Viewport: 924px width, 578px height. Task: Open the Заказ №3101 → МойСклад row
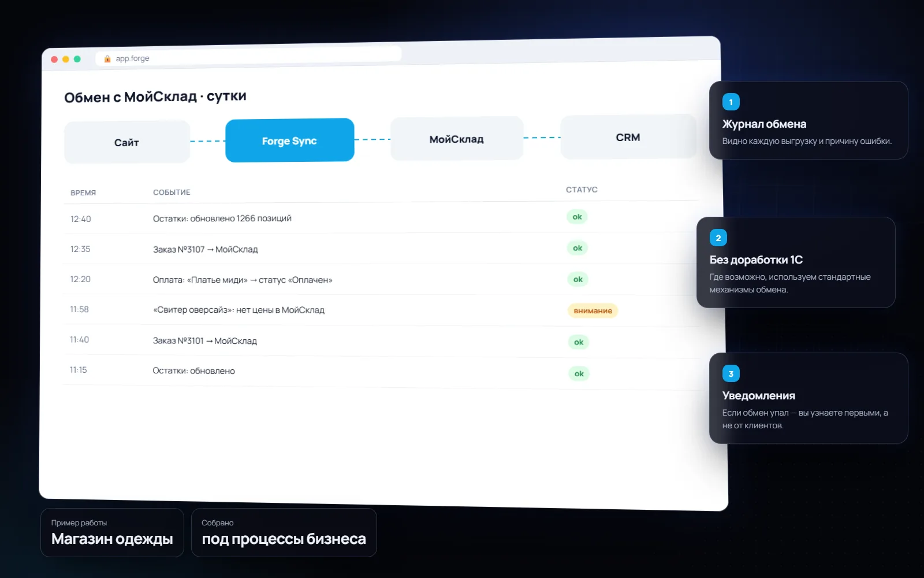(x=381, y=340)
